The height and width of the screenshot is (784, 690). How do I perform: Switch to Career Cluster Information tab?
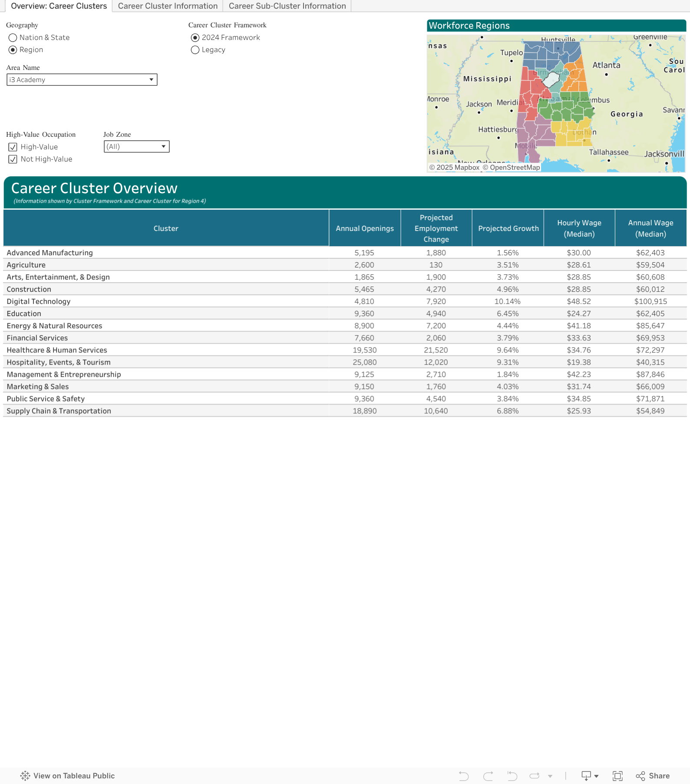click(168, 6)
